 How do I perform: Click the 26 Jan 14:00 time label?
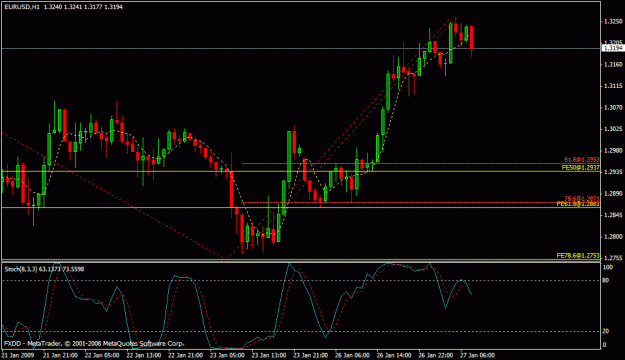[394, 355]
